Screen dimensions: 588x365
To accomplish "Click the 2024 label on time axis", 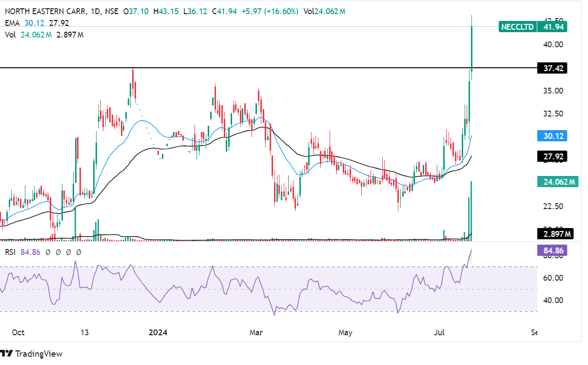I will 158,333.
